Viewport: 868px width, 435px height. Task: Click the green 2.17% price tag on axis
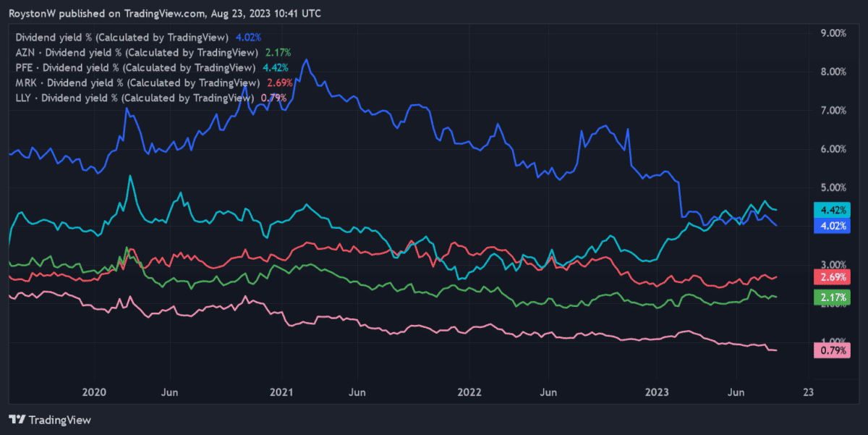click(x=832, y=297)
